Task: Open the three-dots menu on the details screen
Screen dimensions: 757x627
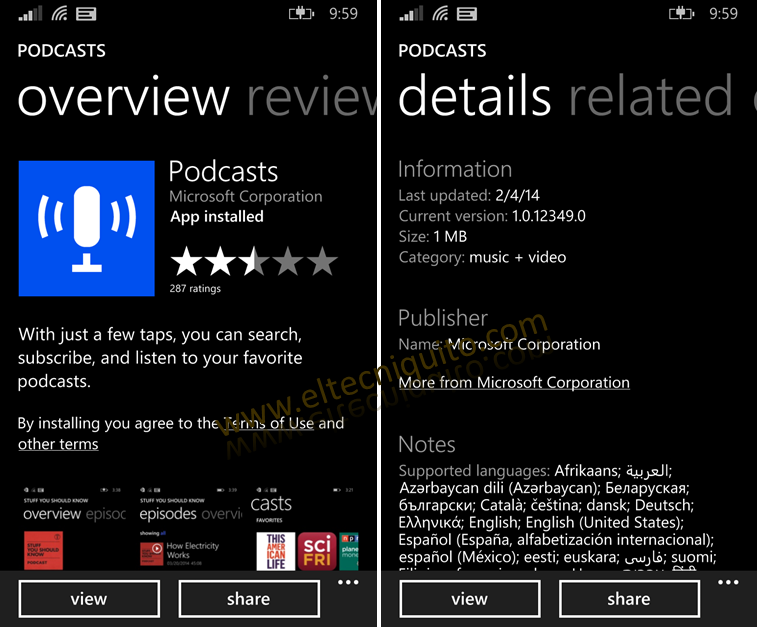Action: (728, 583)
